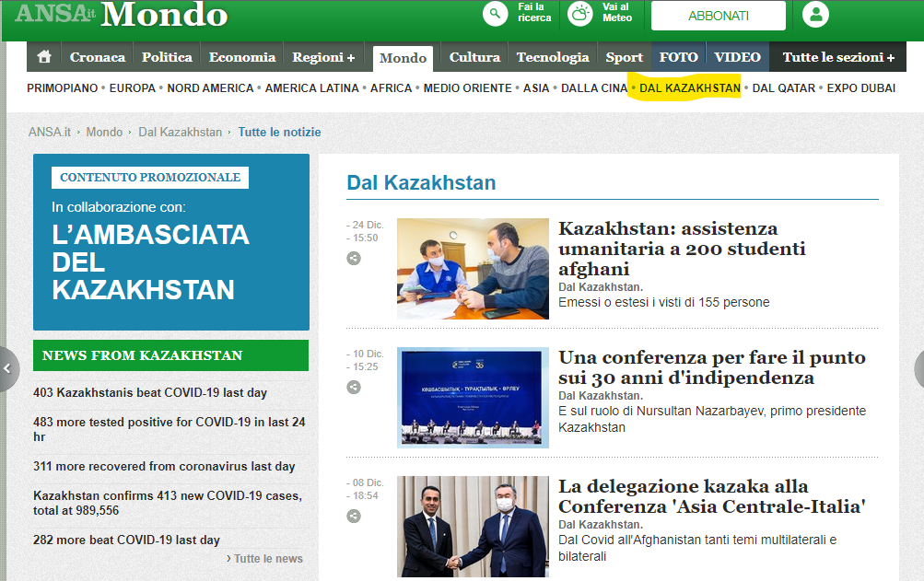924x581 pixels.
Task: Open the Cultura section
Action: coord(475,57)
